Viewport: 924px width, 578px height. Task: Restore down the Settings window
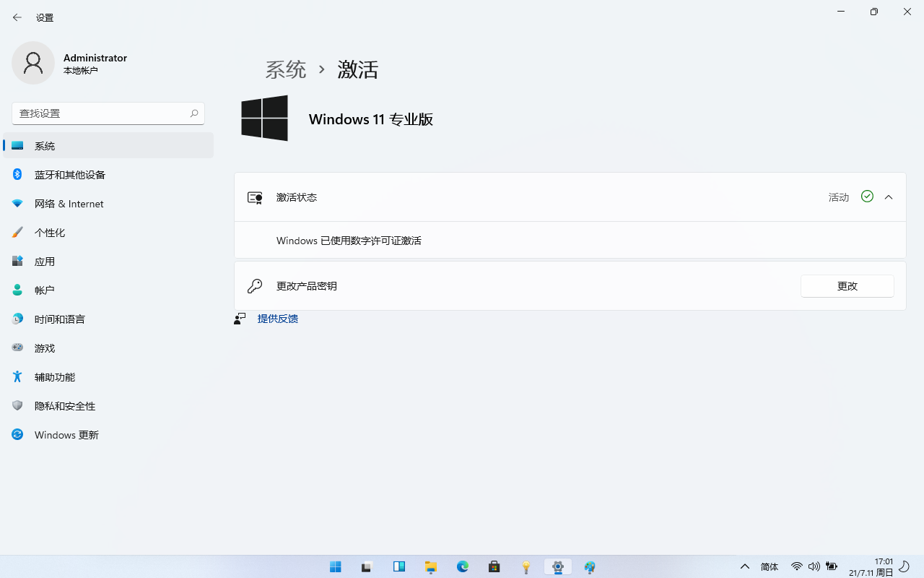pyautogui.click(x=874, y=12)
